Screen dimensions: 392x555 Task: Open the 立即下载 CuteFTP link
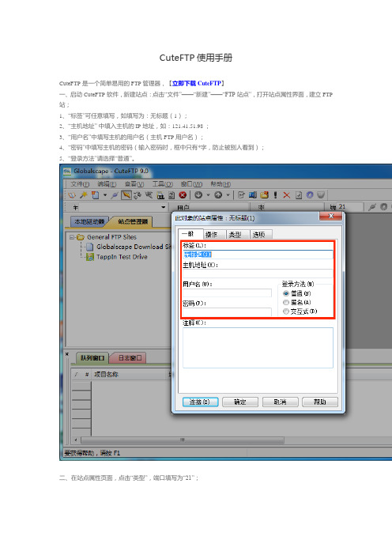point(196,84)
